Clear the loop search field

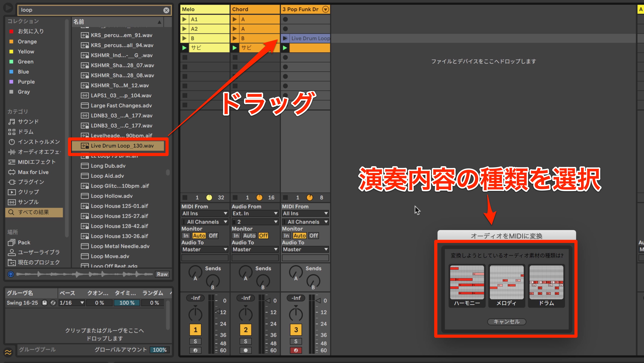[x=166, y=10]
